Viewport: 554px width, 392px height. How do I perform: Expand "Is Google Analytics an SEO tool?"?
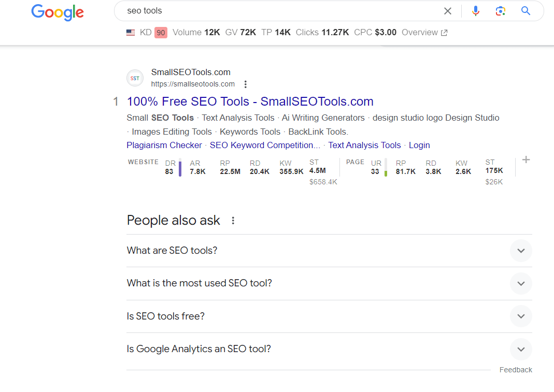click(329, 349)
